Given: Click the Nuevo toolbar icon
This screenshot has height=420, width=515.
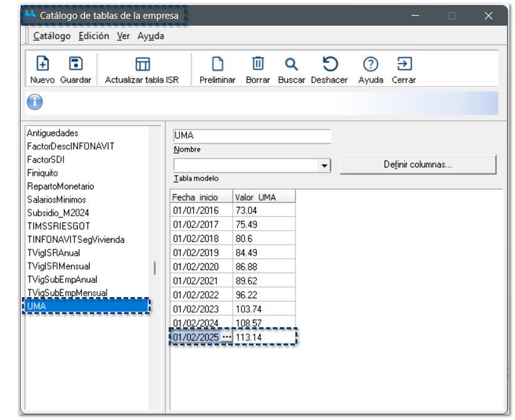Looking at the screenshot, I should [x=42, y=64].
